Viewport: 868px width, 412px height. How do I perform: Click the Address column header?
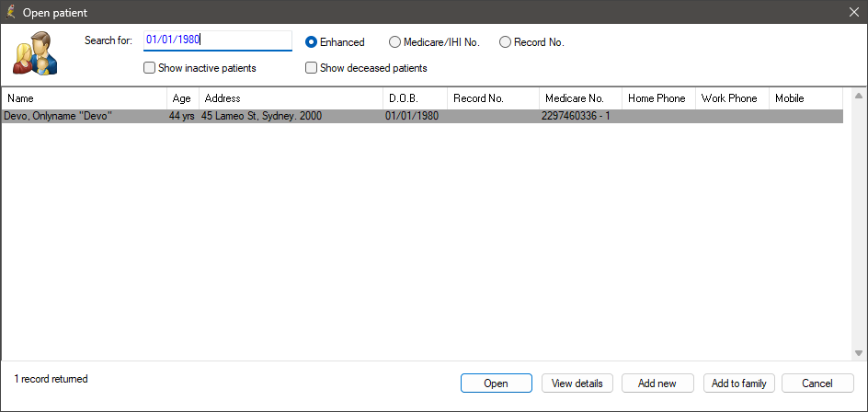[x=291, y=98]
